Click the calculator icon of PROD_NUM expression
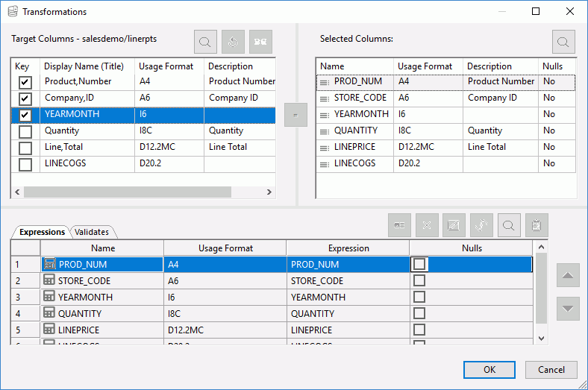 coord(49,264)
